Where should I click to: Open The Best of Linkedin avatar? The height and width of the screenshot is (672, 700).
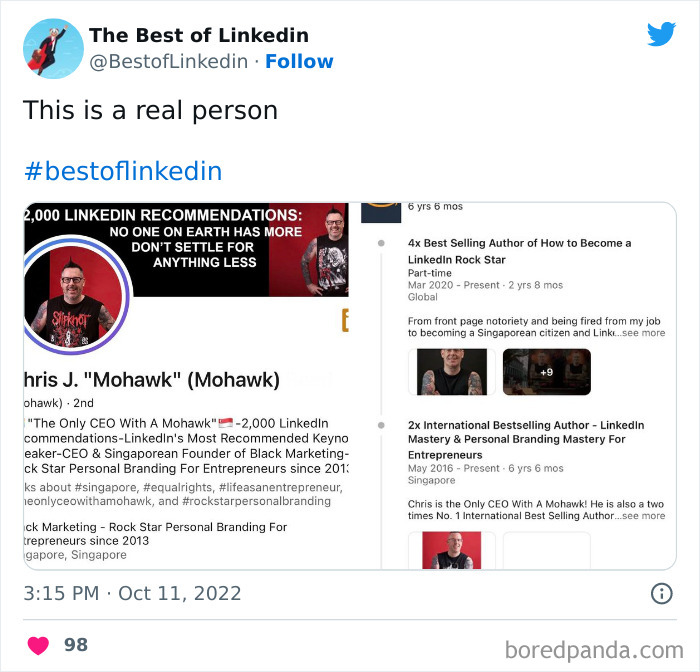53,48
